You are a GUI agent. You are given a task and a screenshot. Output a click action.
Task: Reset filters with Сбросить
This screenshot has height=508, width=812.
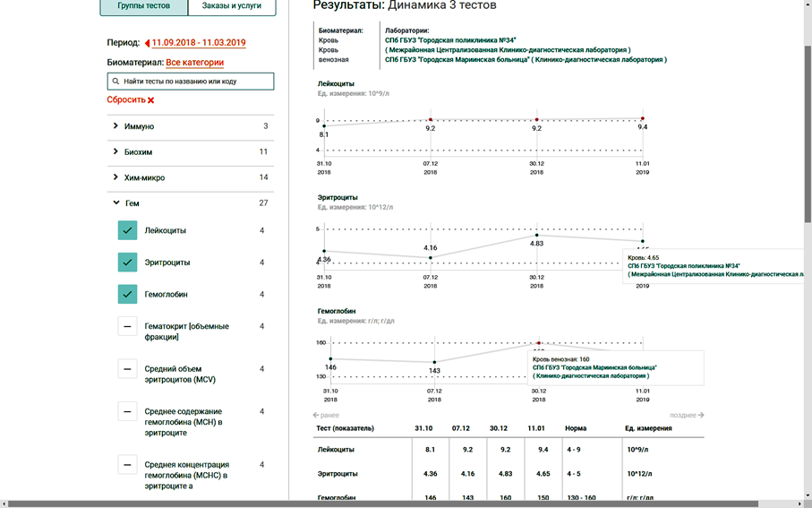click(x=126, y=100)
